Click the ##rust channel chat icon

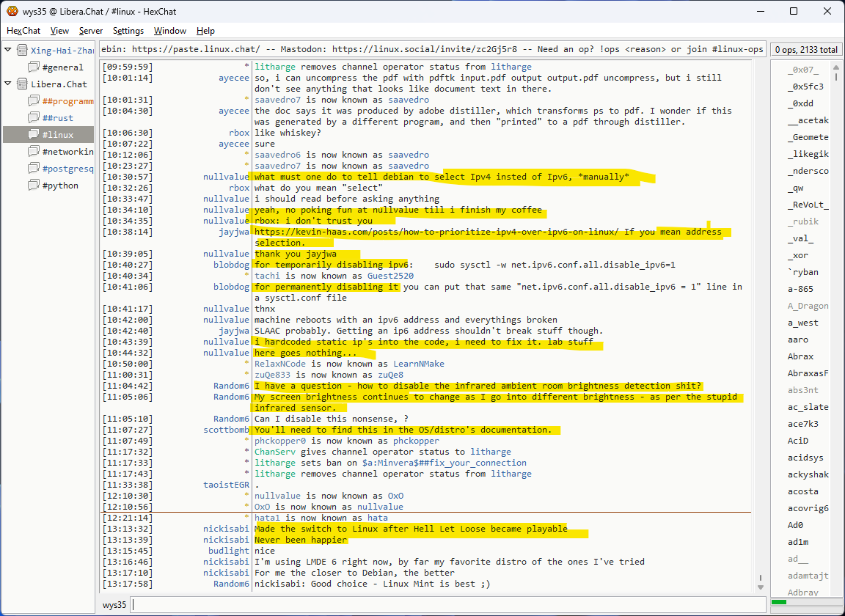[34, 118]
